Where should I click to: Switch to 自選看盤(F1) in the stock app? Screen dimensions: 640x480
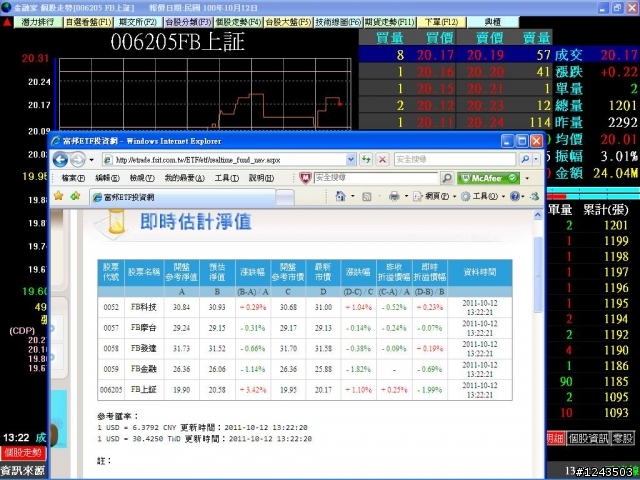(x=89, y=22)
